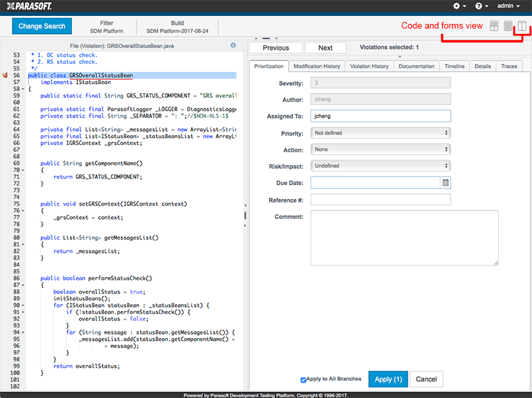Switch to the Prioritization tab

[x=269, y=66]
